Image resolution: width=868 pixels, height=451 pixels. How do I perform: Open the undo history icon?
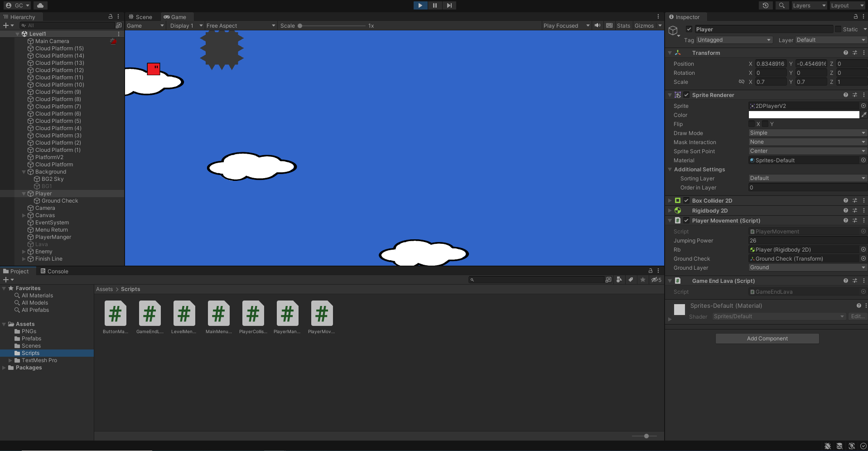click(x=766, y=5)
